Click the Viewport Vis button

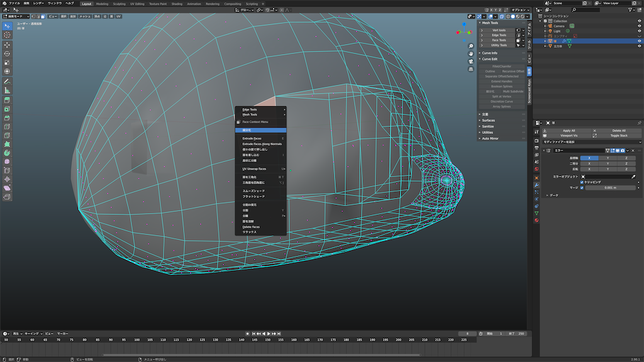tap(567, 136)
